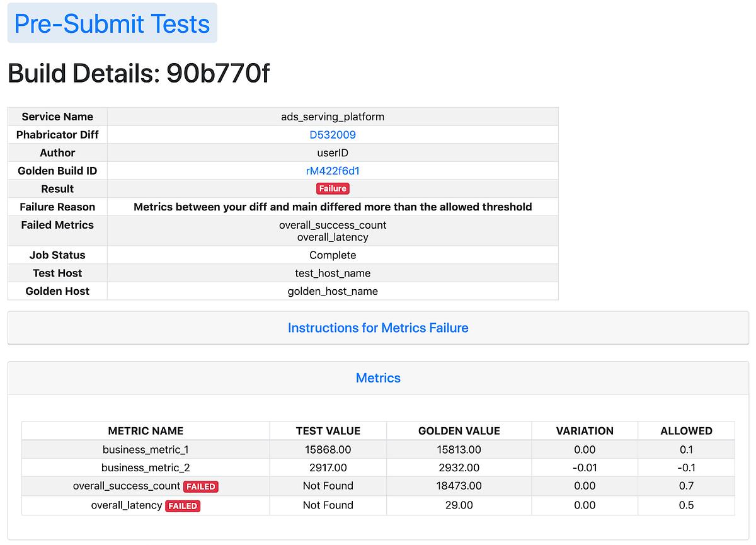Select the business_metric_1 row name
The image size is (756, 545).
[x=146, y=450]
